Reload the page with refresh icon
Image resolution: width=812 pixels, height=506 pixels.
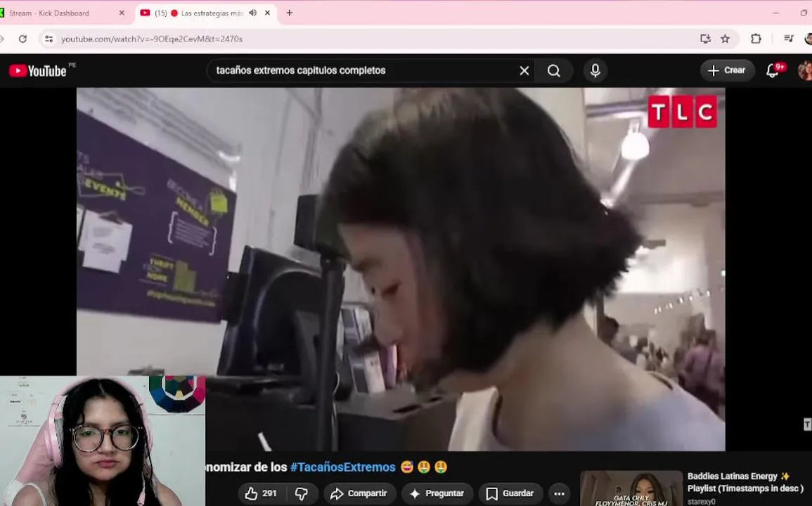pos(22,39)
